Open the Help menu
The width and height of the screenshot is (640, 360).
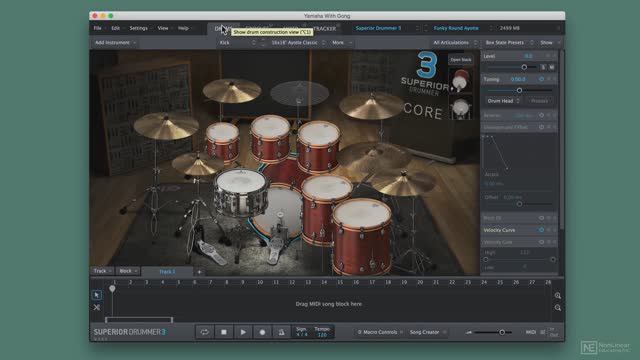pyautogui.click(x=183, y=28)
